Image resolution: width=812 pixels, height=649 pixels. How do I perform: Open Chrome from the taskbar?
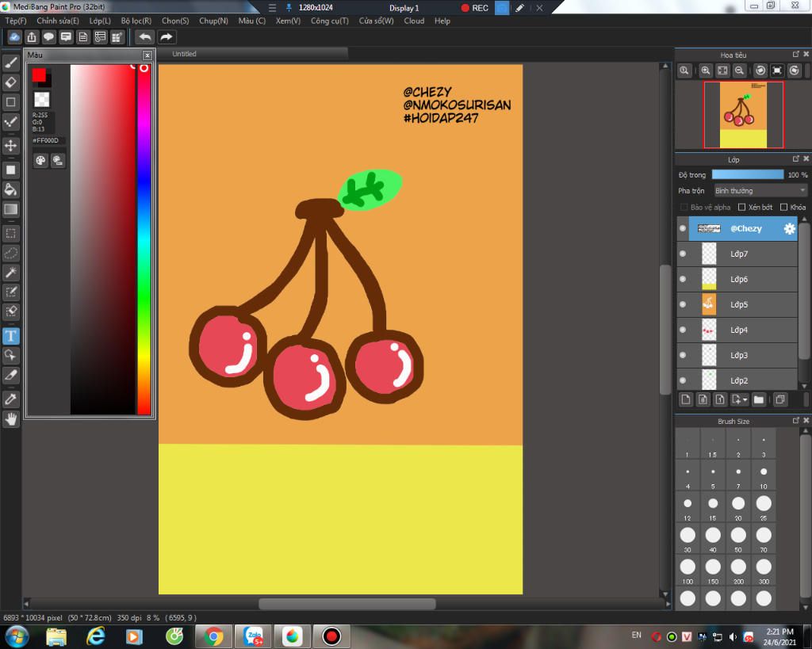[x=213, y=636]
